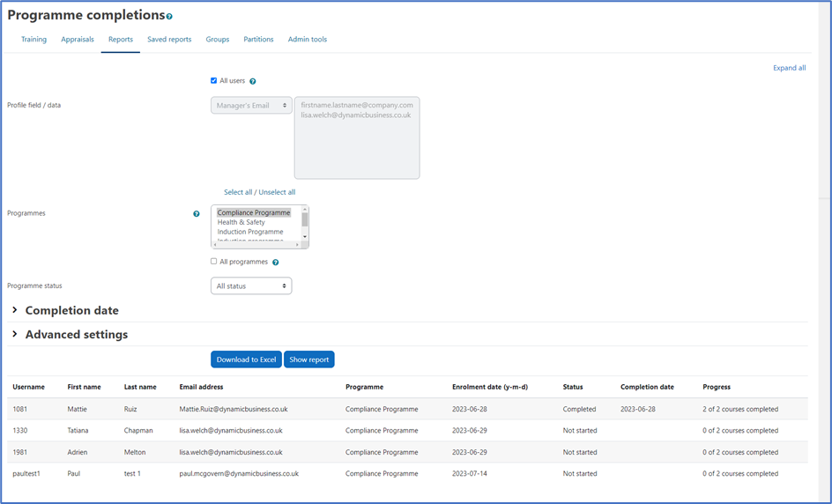Click the Last name column header

[140, 388]
